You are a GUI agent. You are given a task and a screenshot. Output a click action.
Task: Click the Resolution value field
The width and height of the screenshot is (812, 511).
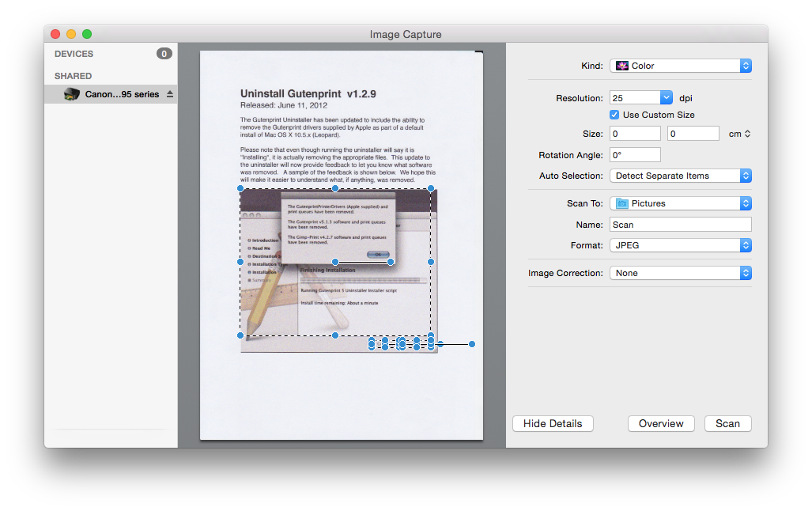pos(635,98)
